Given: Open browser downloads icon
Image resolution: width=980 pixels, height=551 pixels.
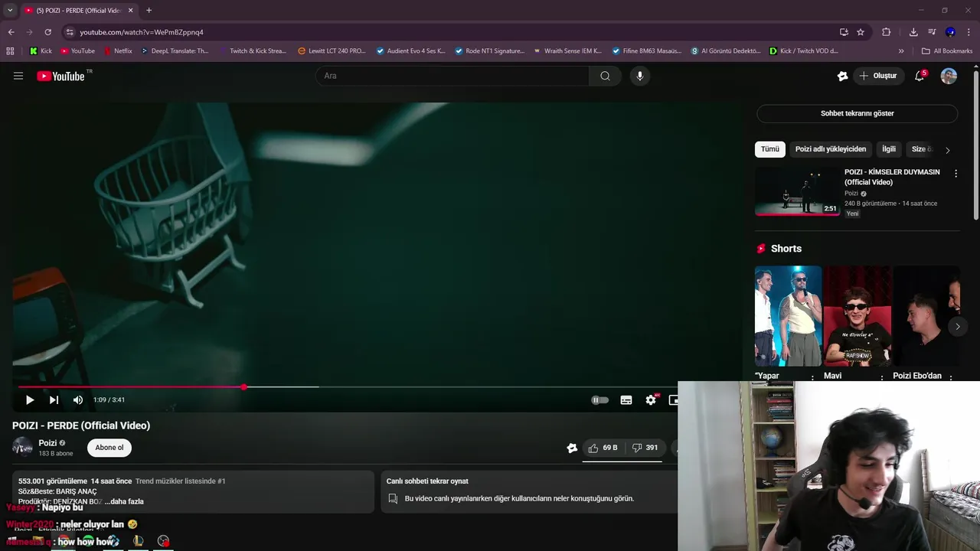Looking at the screenshot, I should (x=913, y=32).
